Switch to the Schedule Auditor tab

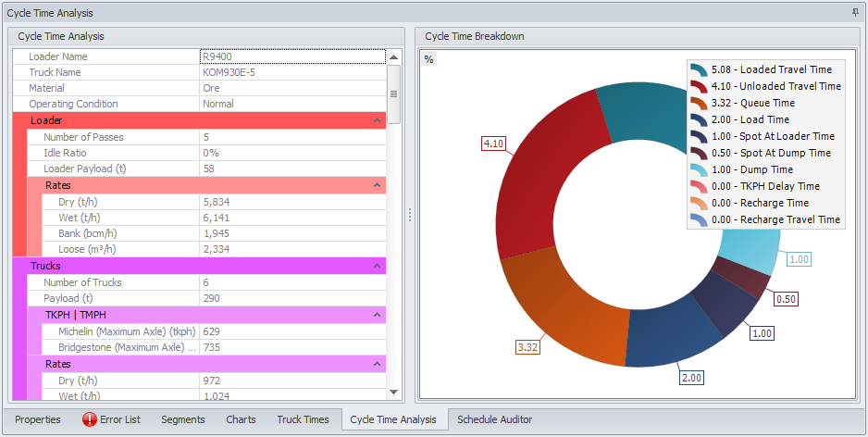[x=494, y=419]
